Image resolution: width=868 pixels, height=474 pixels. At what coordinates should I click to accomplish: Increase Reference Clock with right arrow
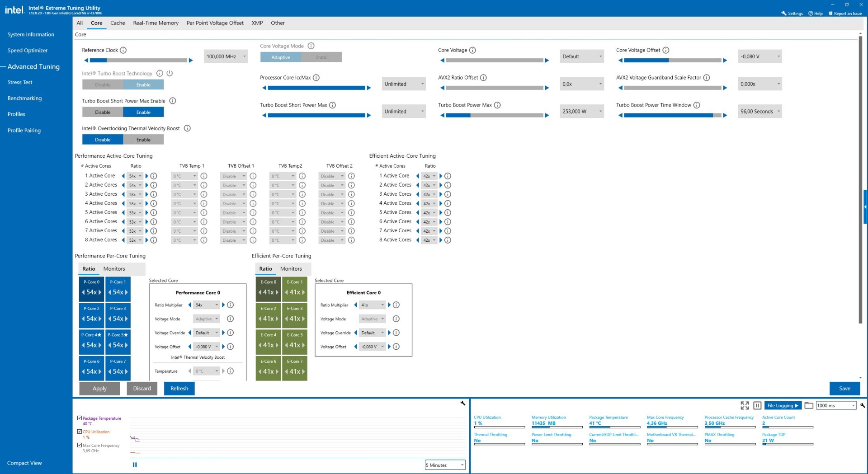pyautogui.click(x=191, y=60)
